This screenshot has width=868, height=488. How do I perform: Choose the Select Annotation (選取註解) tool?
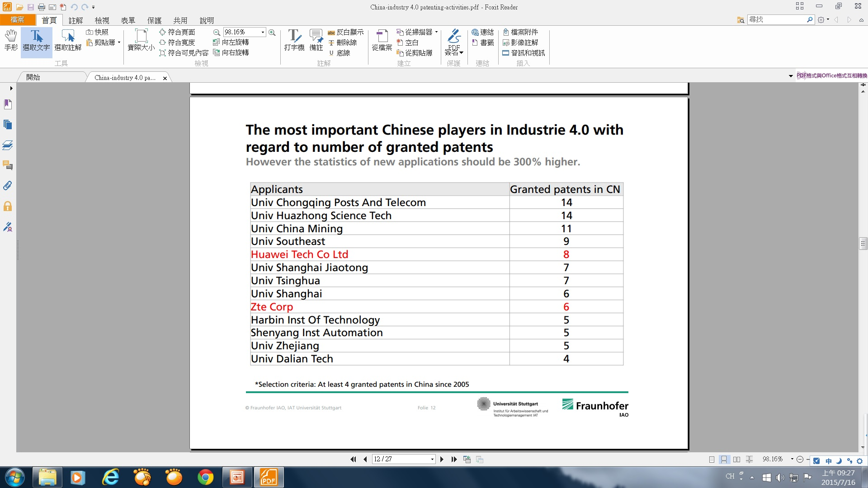[68, 40]
